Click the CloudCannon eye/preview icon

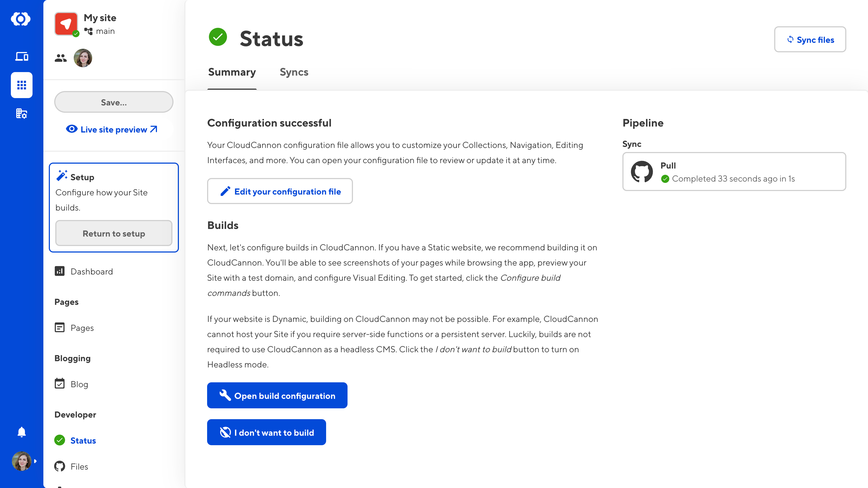[72, 129]
